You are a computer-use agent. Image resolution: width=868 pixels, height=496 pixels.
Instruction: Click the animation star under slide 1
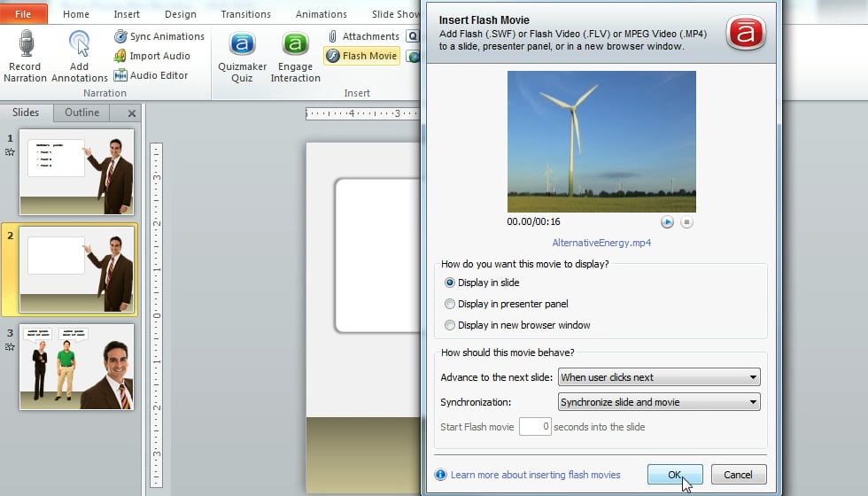point(10,152)
